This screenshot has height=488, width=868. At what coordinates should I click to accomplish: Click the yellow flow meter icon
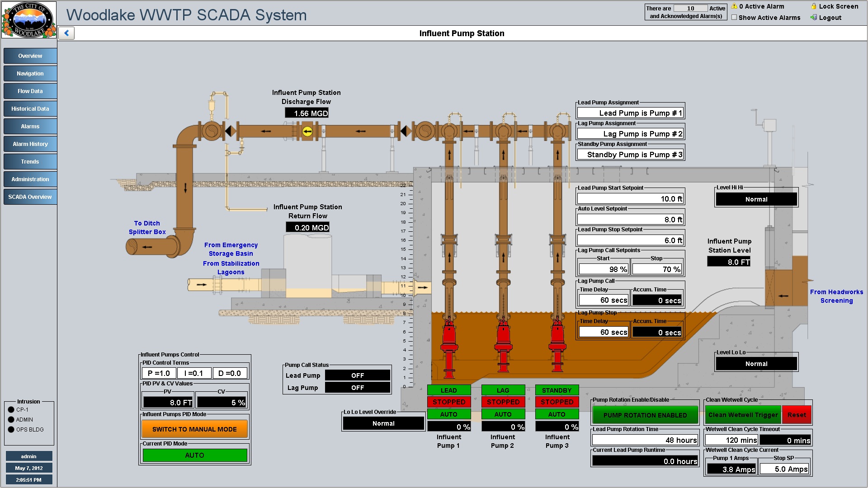[x=307, y=131]
